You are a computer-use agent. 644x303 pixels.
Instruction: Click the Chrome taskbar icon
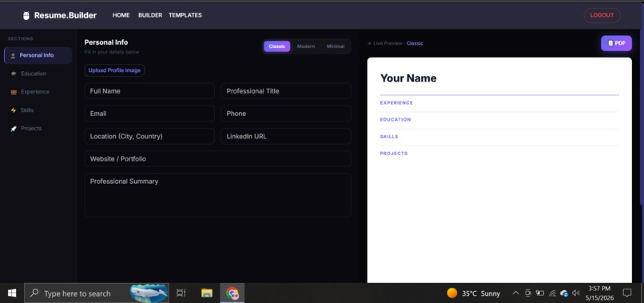(x=233, y=293)
